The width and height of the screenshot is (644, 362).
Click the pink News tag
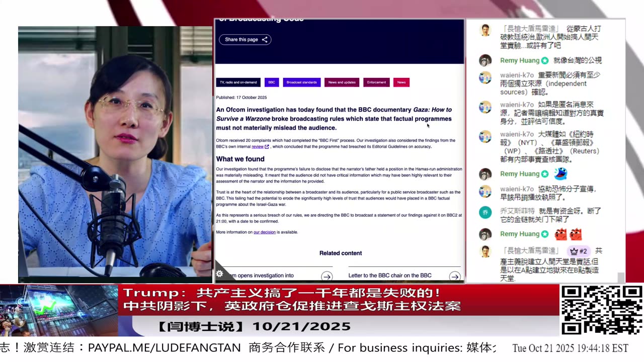pyautogui.click(x=401, y=82)
